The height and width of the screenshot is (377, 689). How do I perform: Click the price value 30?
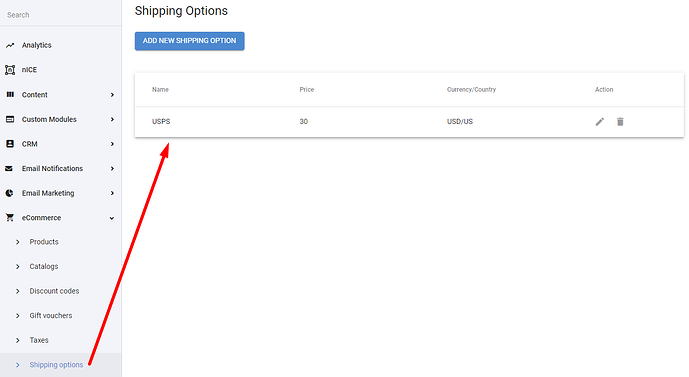(x=304, y=121)
